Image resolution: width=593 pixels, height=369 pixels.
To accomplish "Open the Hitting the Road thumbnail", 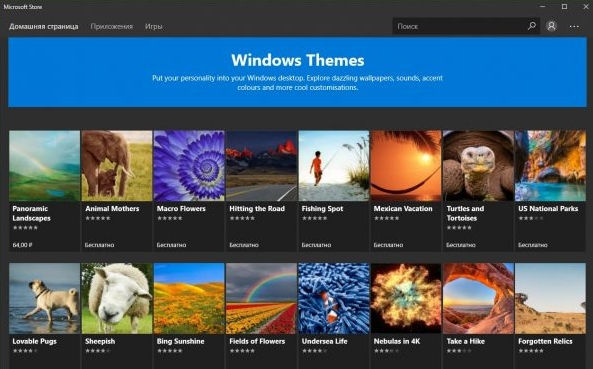I will click(x=261, y=166).
